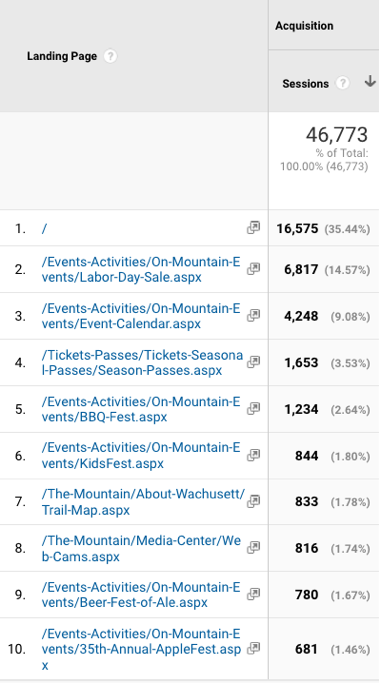Click the open-in-new-window icon for Labor-Day-Sale.aspx
The image size is (379, 683).
[x=254, y=269]
